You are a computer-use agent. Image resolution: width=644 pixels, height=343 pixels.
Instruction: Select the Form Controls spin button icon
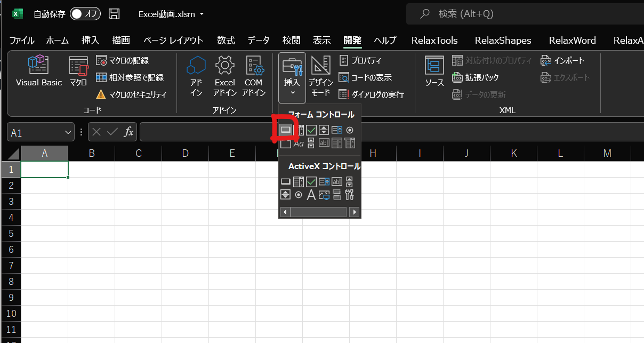coord(324,130)
